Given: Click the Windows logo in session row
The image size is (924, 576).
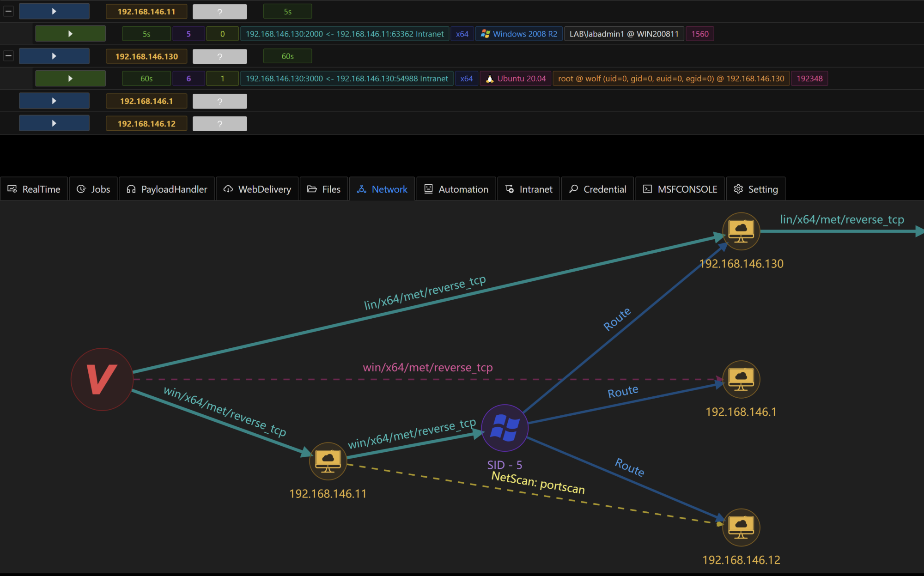Looking at the screenshot, I should coord(485,34).
